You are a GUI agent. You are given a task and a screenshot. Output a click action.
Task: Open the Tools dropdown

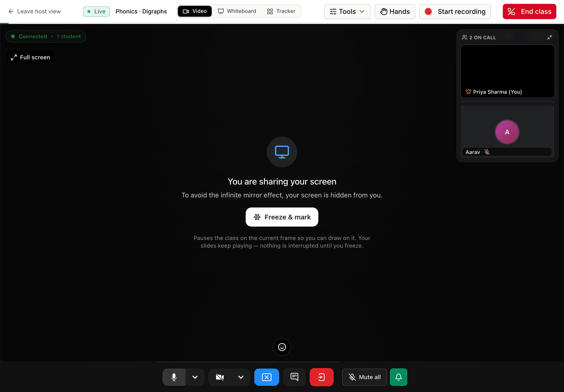pos(347,12)
